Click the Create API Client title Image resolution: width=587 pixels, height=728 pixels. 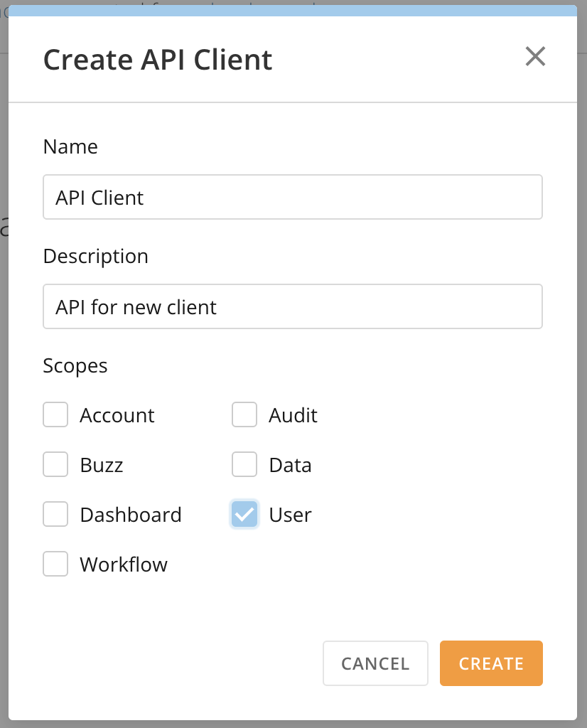point(158,60)
